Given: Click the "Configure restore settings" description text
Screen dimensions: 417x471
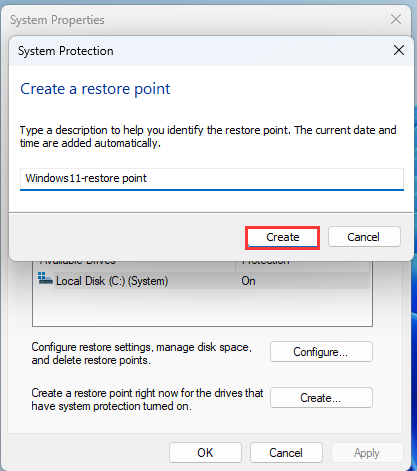Looking at the screenshot, I should click(x=142, y=353).
